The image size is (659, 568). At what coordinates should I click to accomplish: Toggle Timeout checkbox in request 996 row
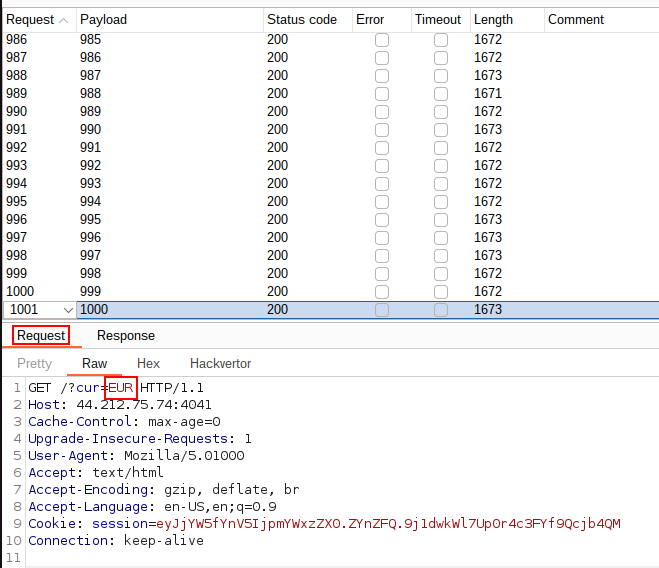coord(440,220)
